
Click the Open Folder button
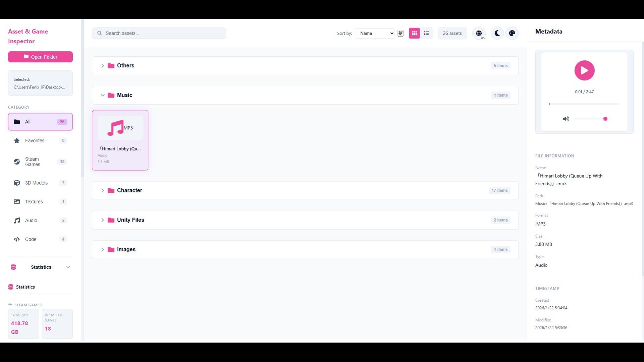pos(40,57)
